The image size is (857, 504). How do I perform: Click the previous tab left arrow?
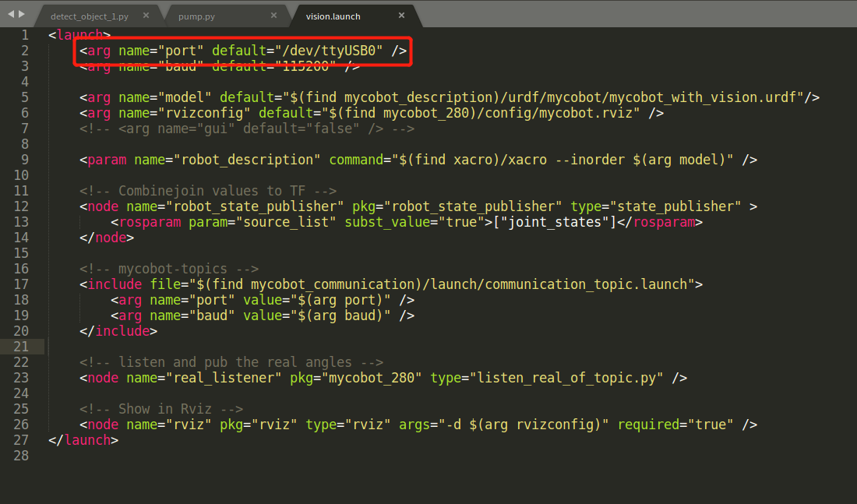[10, 15]
